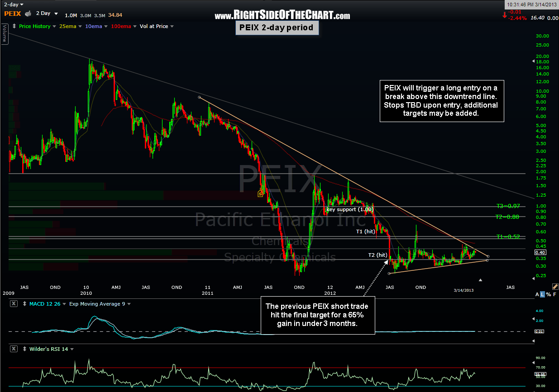Screen dimensions: 559x392
Task: Open the 2 Day timeframe dropdown
Action: (47, 13)
